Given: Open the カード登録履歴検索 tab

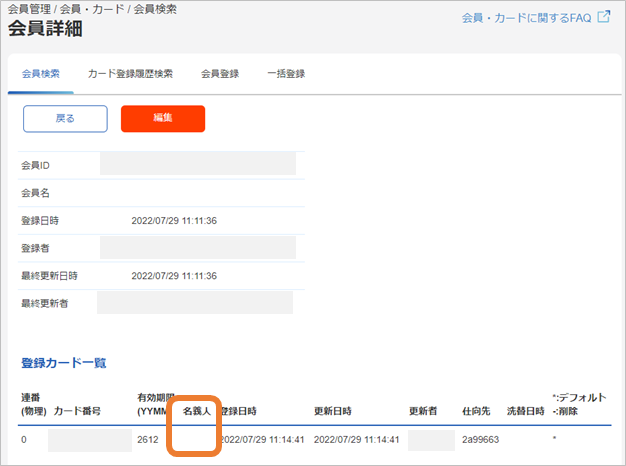Looking at the screenshot, I should pyautogui.click(x=130, y=74).
